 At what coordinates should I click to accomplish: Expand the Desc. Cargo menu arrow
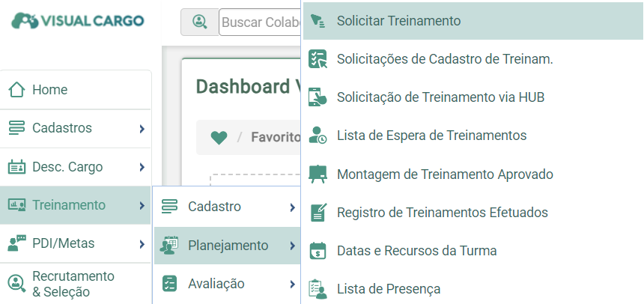pos(142,167)
